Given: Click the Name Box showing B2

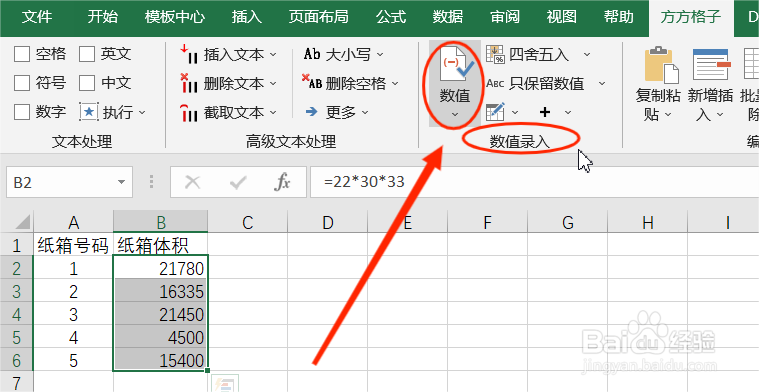Looking at the screenshot, I should pyautogui.click(x=69, y=182).
